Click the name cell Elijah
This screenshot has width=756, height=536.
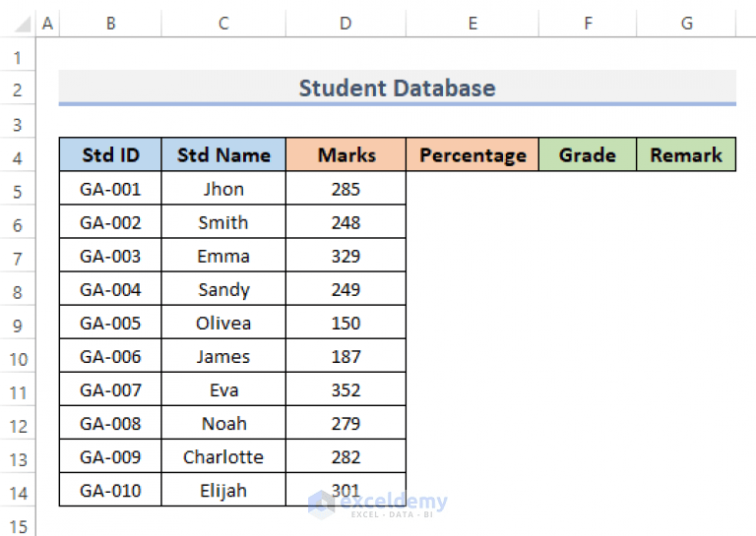click(223, 490)
